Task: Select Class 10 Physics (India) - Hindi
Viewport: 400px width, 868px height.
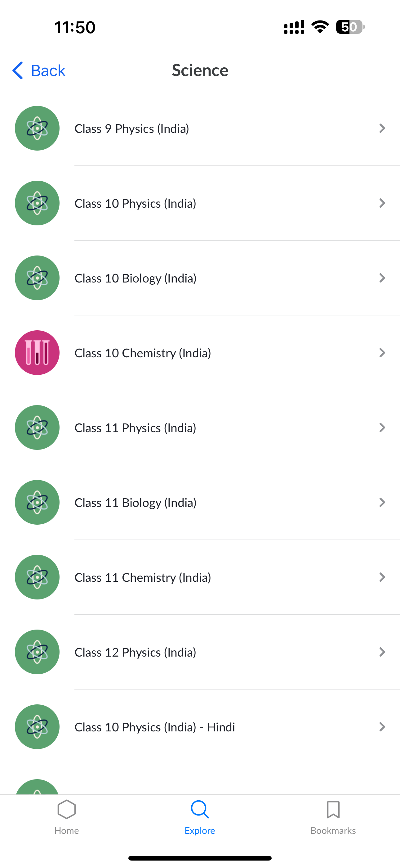Action: (x=154, y=727)
